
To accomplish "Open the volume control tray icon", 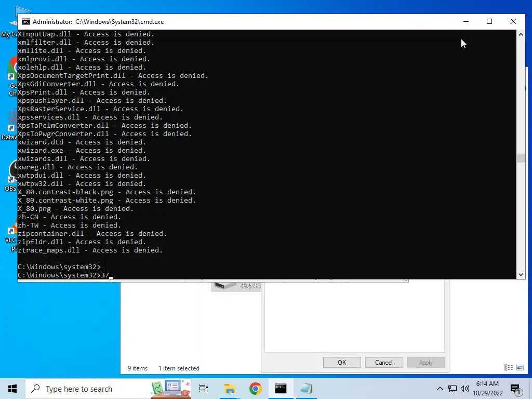I will 465,389.
